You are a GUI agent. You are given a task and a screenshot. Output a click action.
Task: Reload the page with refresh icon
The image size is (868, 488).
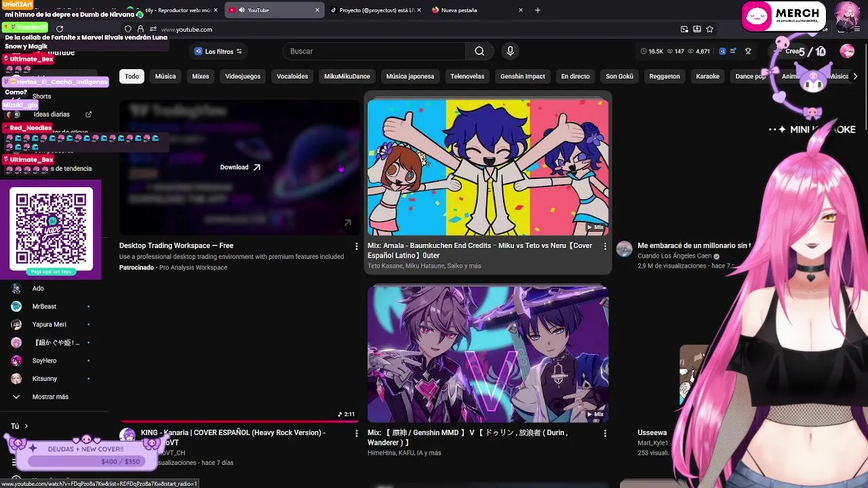click(x=60, y=28)
